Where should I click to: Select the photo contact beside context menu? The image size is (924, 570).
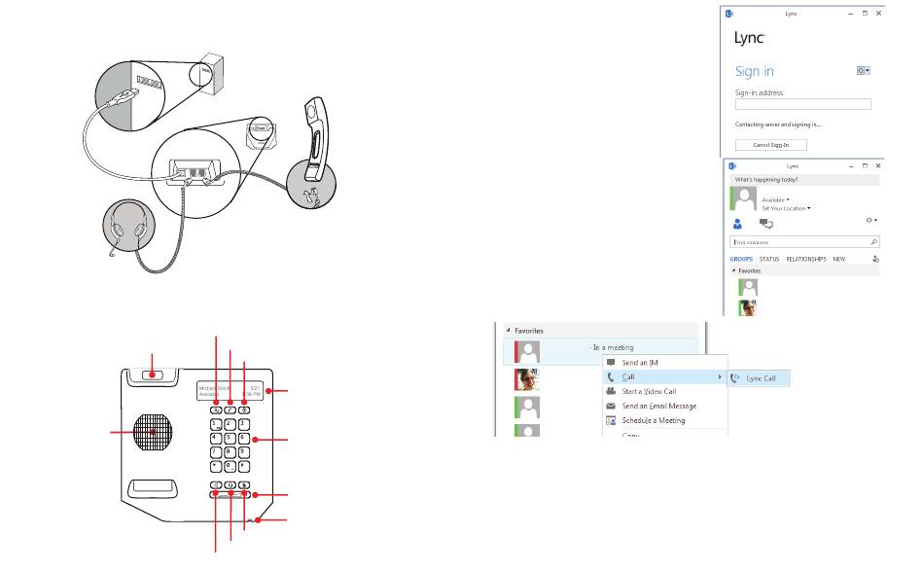(x=527, y=379)
